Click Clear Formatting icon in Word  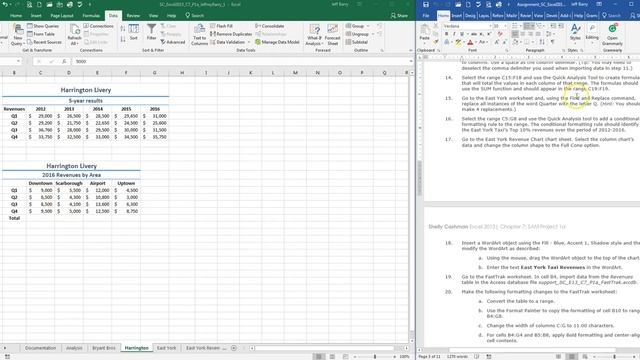[x=500, y=34]
